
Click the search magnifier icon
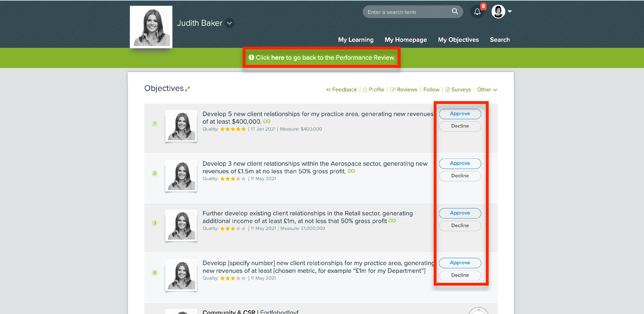tap(455, 11)
